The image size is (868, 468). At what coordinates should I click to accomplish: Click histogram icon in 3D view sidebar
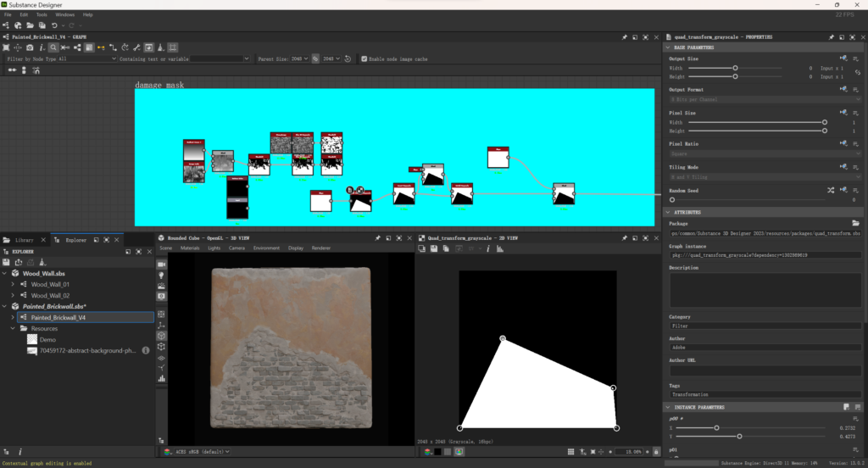(x=161, y=379)
